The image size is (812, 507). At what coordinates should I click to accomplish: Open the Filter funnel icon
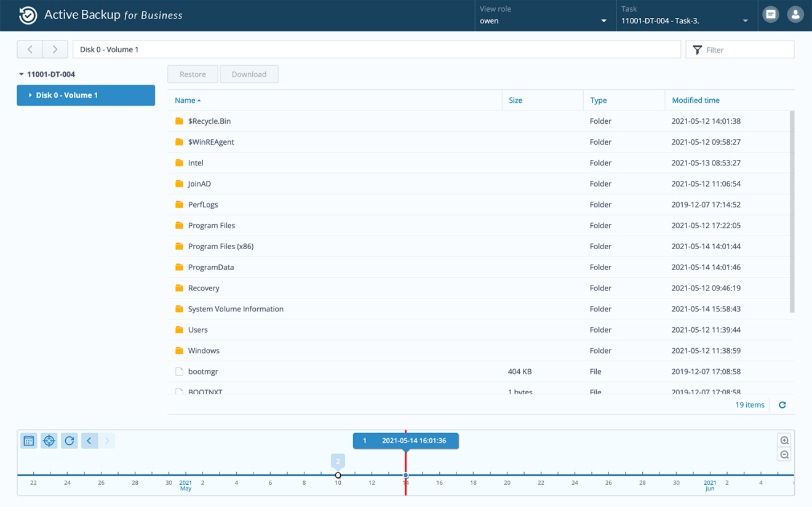pos(697,49)
